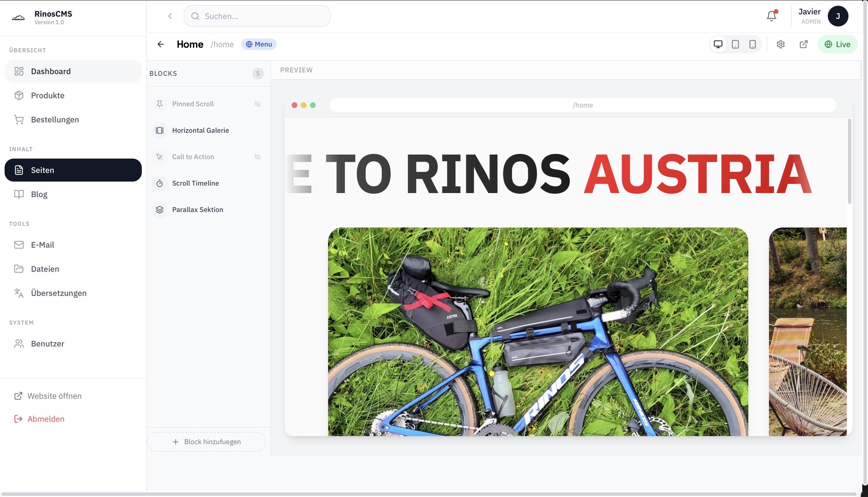Open the Produkte section
This screenshot has width=868, height=497.
pyautogui.click(x=73, y=95)
